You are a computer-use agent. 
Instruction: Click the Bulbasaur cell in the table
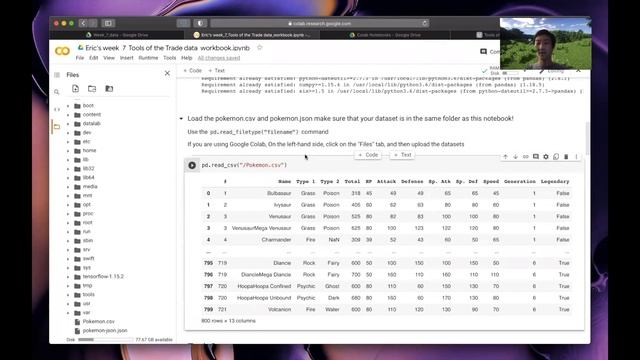click(x=279, y=193)
